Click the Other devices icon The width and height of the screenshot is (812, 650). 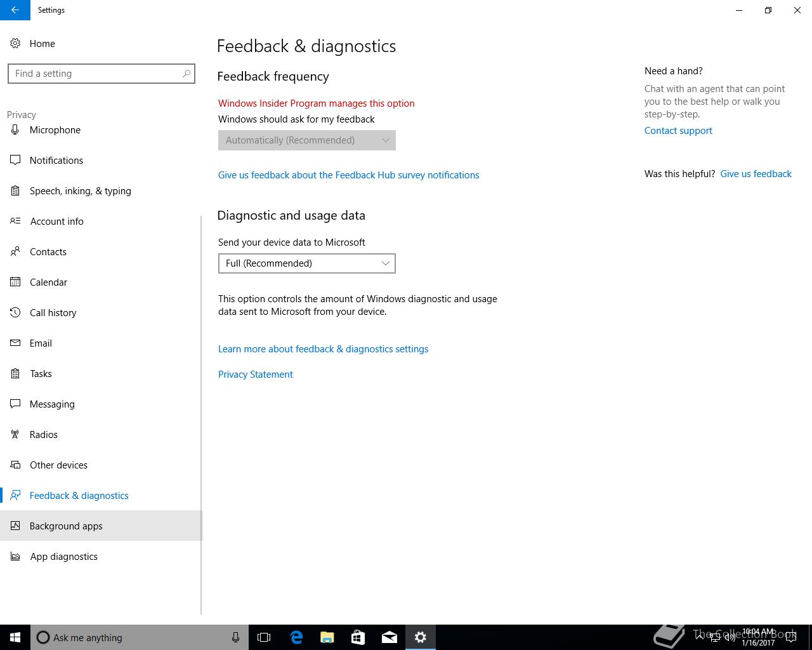pos(15,465)
